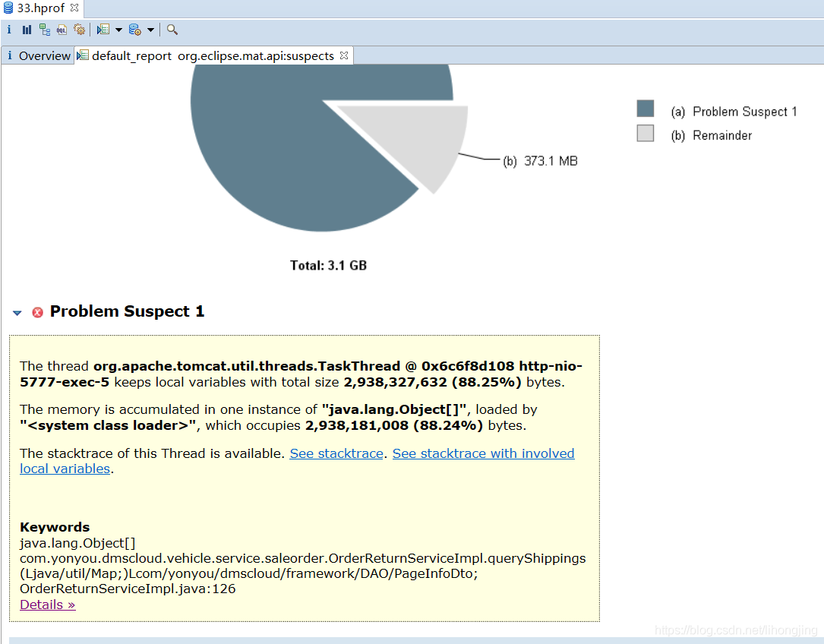The image size is (824, 644).
Task: Open the Thread Overview gears icon
Action: point(79,30)
